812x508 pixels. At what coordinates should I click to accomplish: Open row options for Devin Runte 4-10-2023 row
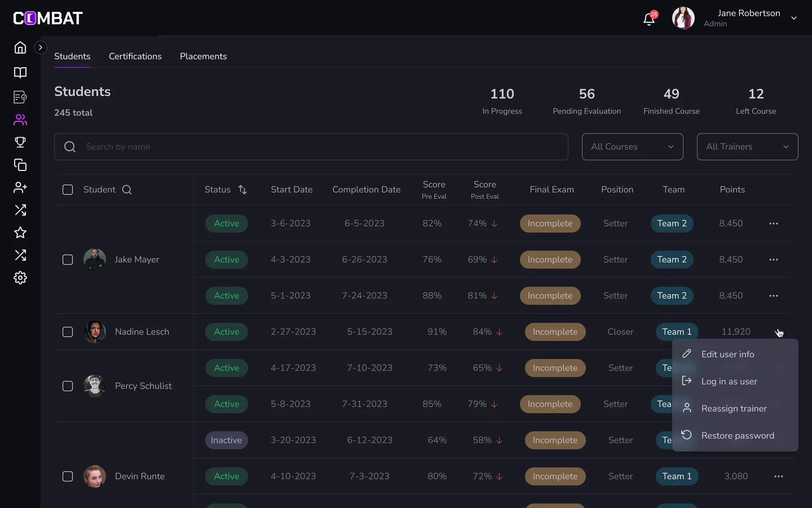tap(779, 476)
